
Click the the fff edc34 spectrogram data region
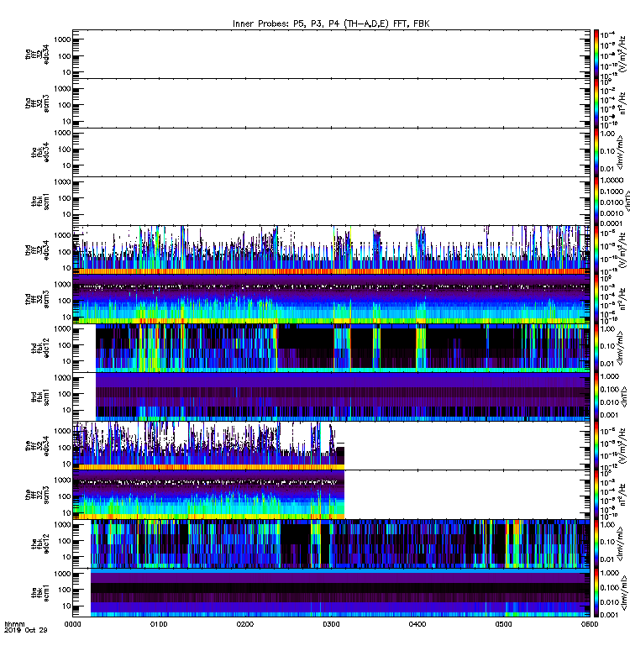(x=208, y=445)
